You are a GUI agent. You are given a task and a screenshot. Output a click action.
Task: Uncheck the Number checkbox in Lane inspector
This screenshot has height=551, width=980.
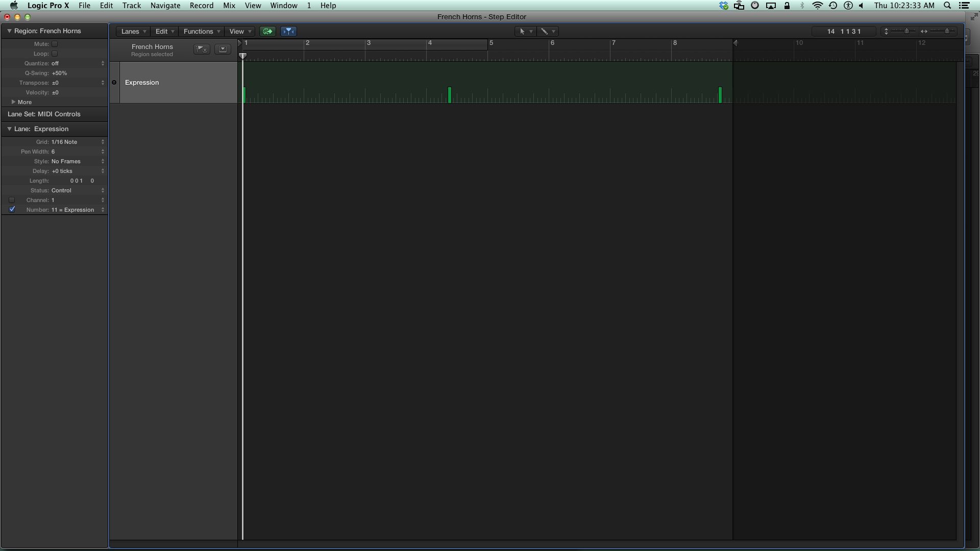click(x=12, y=210)
